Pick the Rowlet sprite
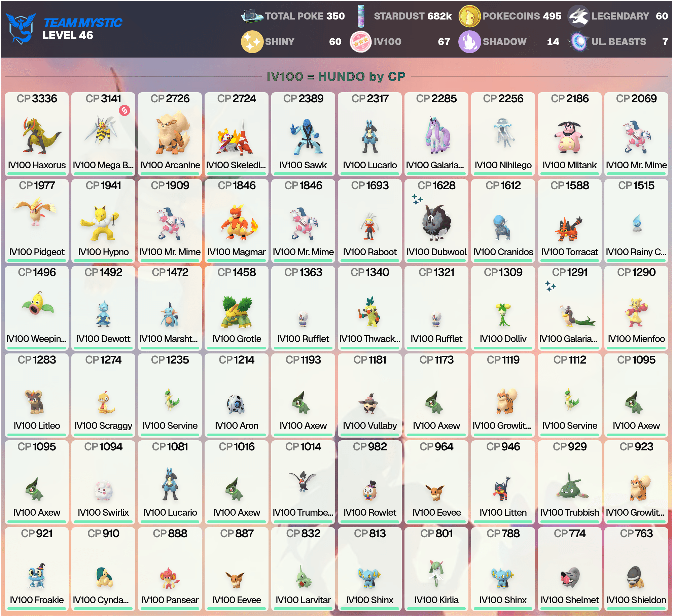The height and width of the screenshot is (616, 673). click(x=370, y=491)
